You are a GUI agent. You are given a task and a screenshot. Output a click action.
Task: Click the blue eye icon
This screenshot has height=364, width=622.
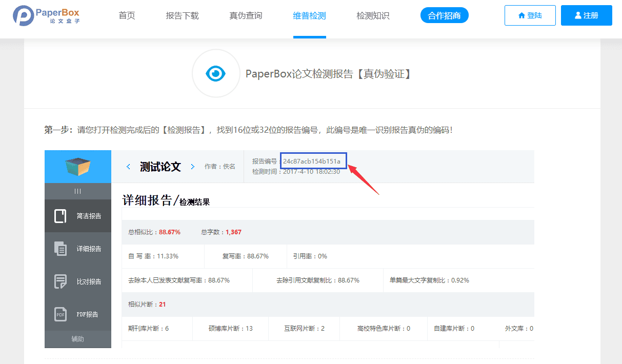216,74
